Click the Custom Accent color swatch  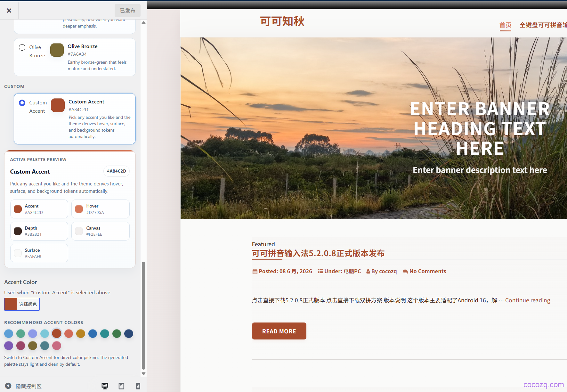[58, 105]
